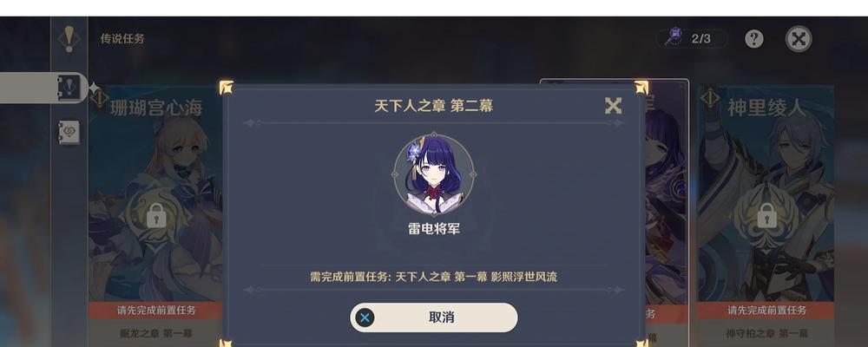Open the selected story quest book tab

point(69,88)
